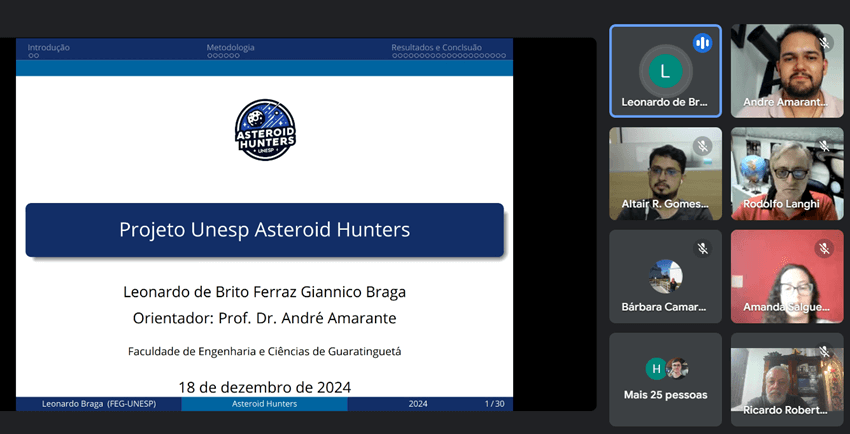Click Leonardo's green L avatar
This screenshot has width=850, height=434.
tap(665, 72)
